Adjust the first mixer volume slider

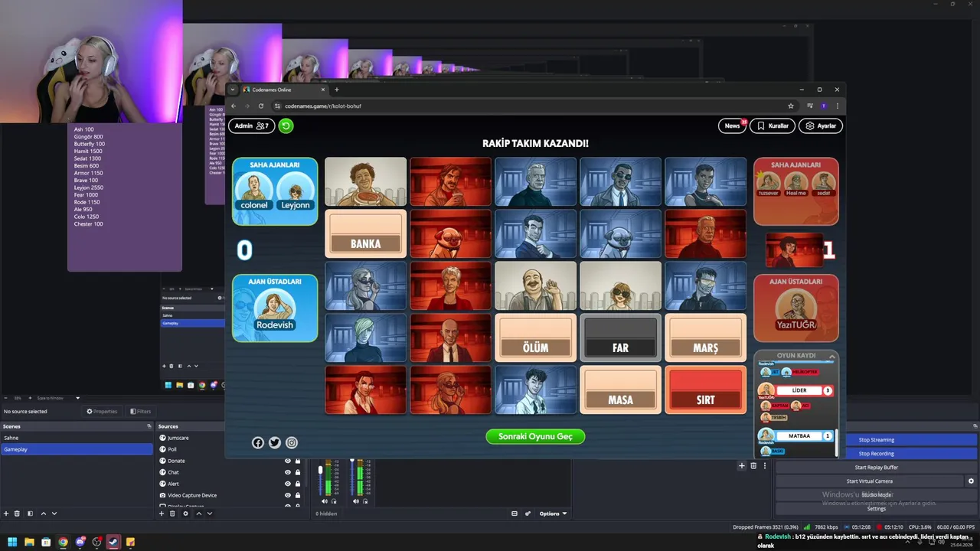(x=320, y=470)
